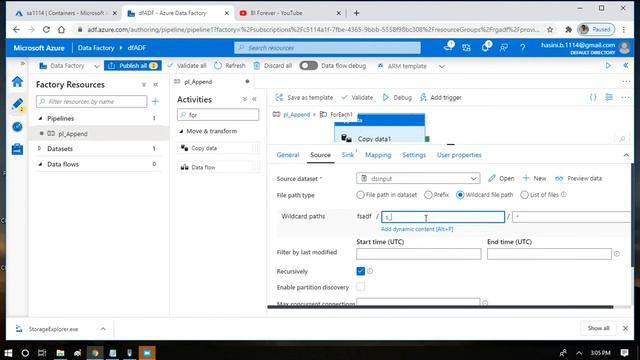Open the help question mark icon

[x=522, y=48]
